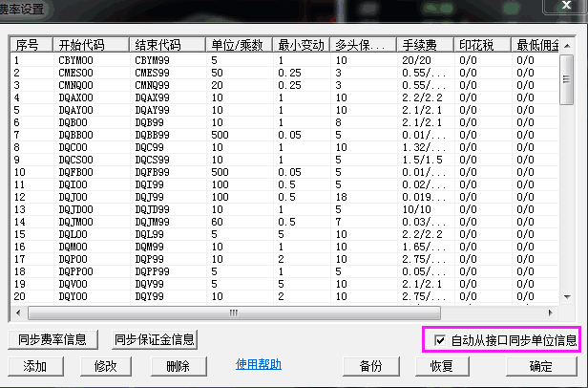Sort by 结束代码 column header
Viewport: 588px width, 388px height.
[x=167, y=45]
